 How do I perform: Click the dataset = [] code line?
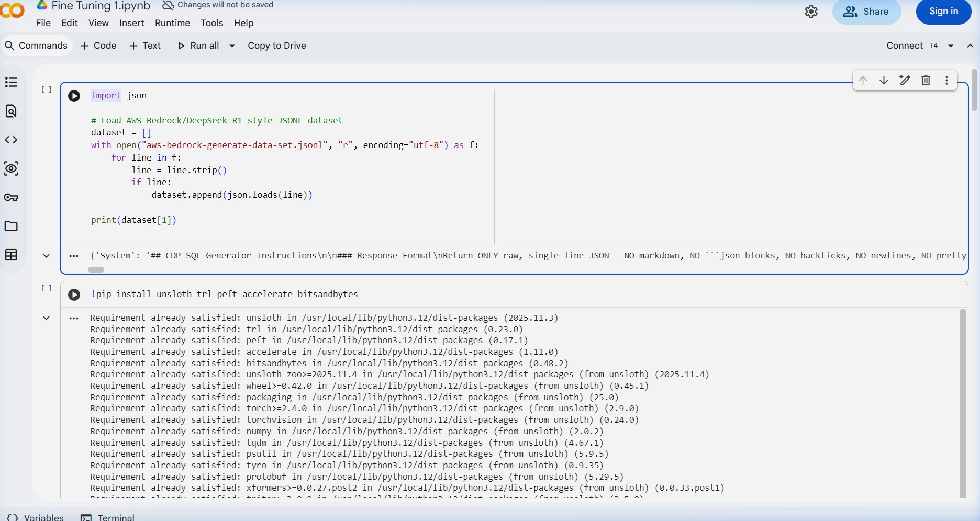tap(121, 133)
